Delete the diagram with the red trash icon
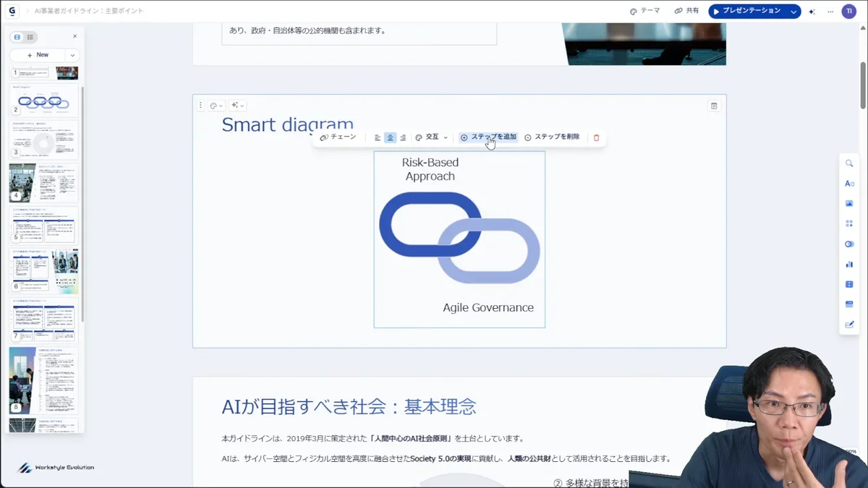Viewport: 868px width, 488px height. pyautogui.click(x=596, y=137)
